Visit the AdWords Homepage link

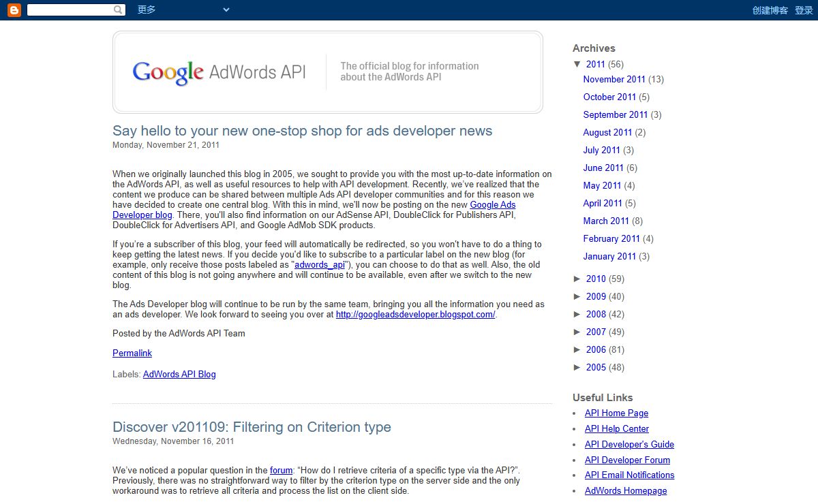click(626, 491)
